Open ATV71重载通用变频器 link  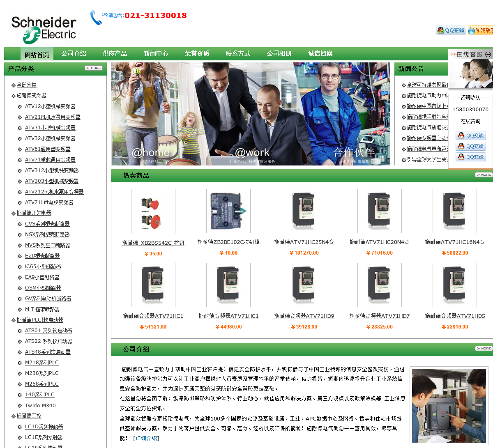(50, 160)
